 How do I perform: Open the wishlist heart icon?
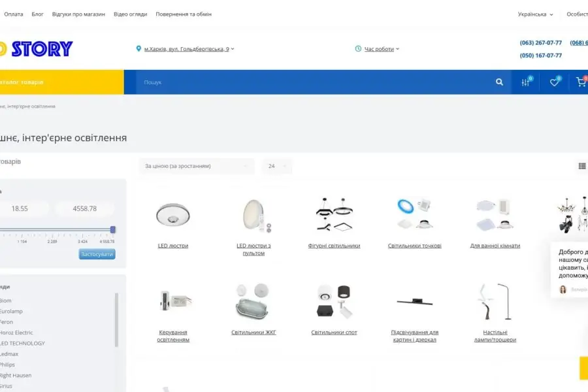pyautogui.click(x=554, y=82)
